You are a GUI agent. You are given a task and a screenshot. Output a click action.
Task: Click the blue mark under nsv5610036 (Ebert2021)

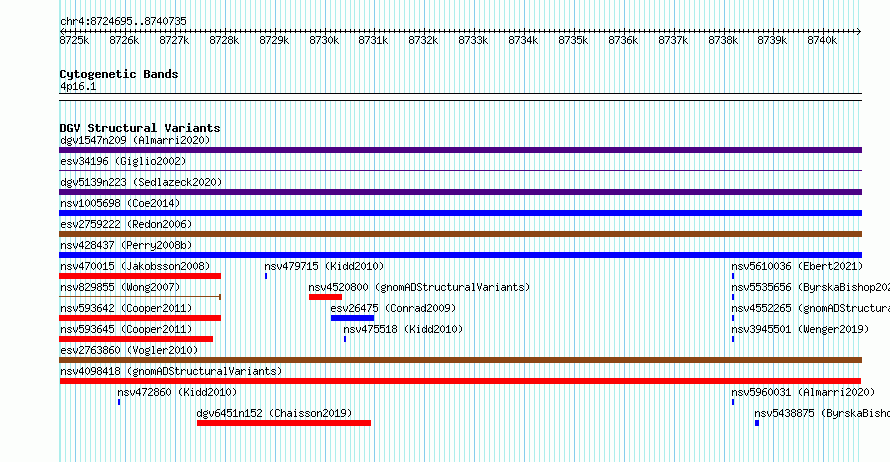pyautogui.click(x=733, y=276)
